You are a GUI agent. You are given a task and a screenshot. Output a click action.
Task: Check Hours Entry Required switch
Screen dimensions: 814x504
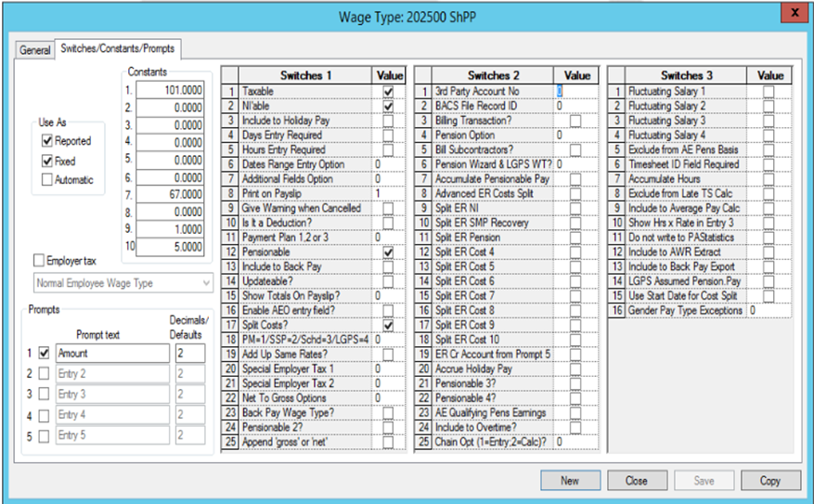click(x=388, y=150)
